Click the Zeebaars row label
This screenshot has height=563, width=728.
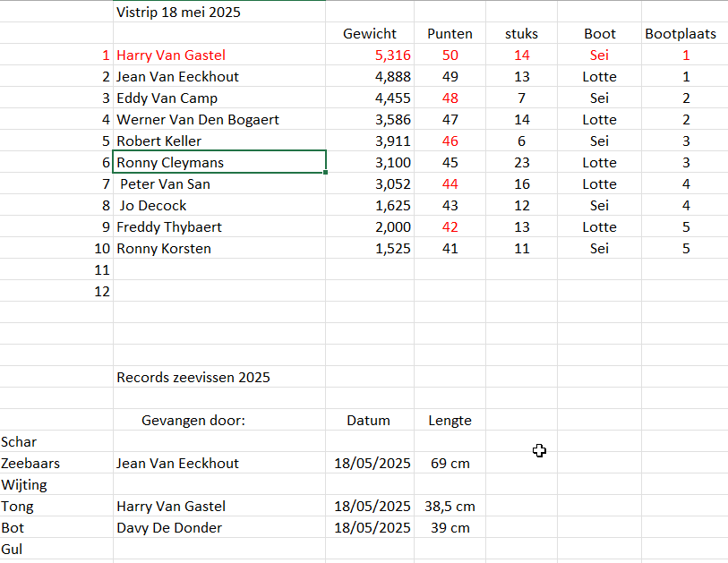tap(56, 464)
